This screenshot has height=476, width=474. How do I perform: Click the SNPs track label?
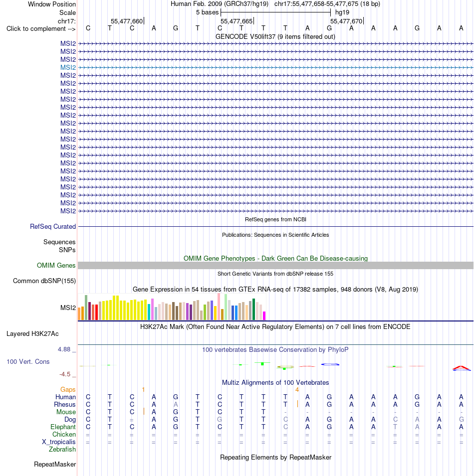pos(67,250)
